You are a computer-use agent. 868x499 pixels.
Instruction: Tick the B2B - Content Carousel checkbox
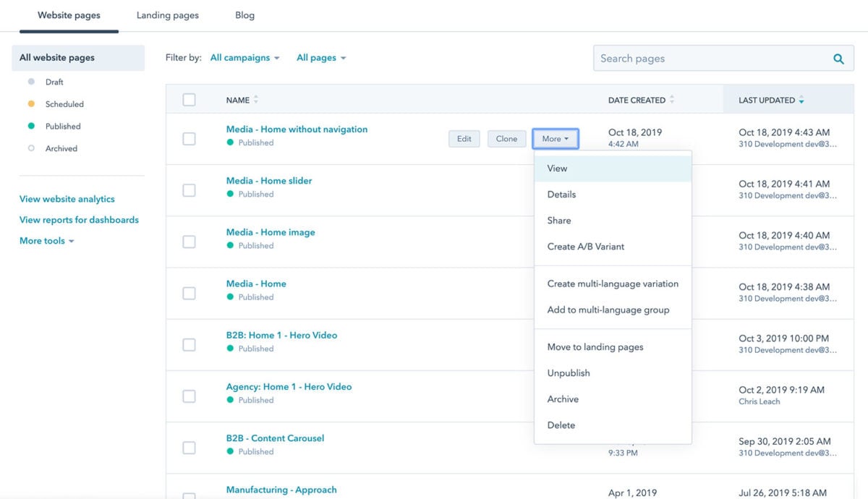point(189,448)
